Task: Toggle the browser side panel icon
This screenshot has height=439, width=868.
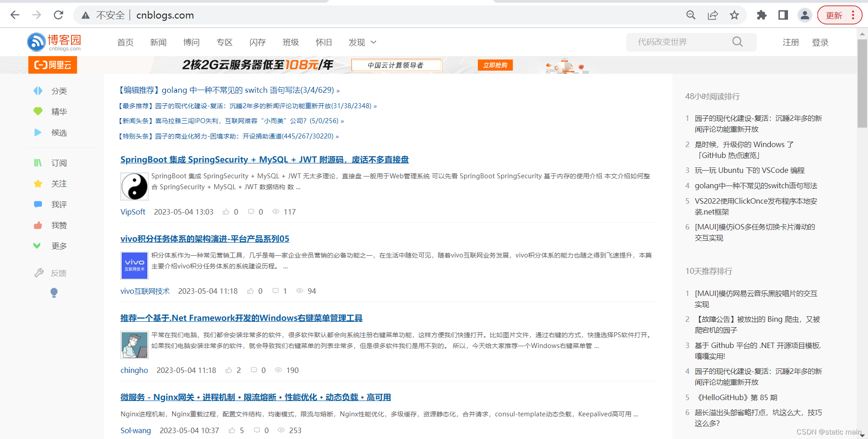Action: [783, 15]
